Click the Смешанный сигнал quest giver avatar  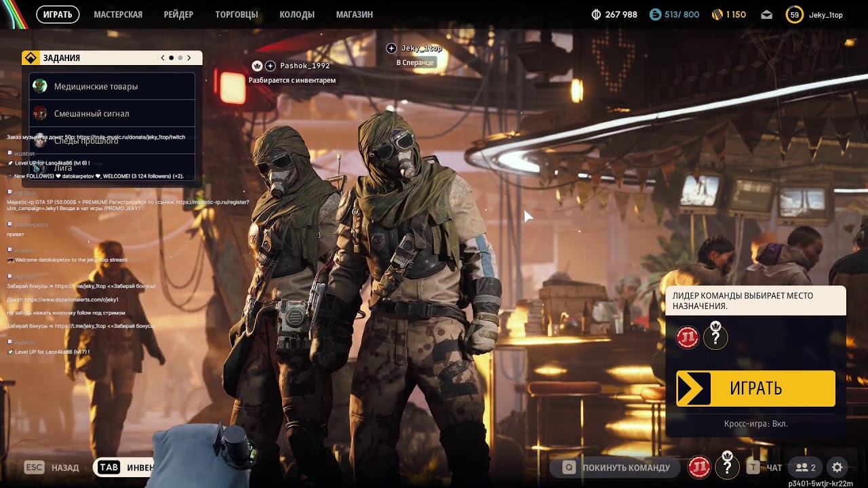coord(40,113)
